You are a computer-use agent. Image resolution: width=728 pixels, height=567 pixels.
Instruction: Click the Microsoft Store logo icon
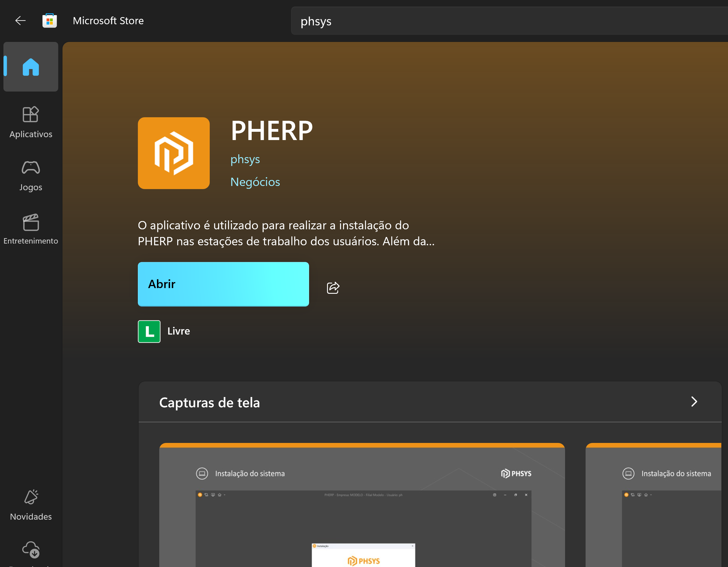click(x=49, y=21)
